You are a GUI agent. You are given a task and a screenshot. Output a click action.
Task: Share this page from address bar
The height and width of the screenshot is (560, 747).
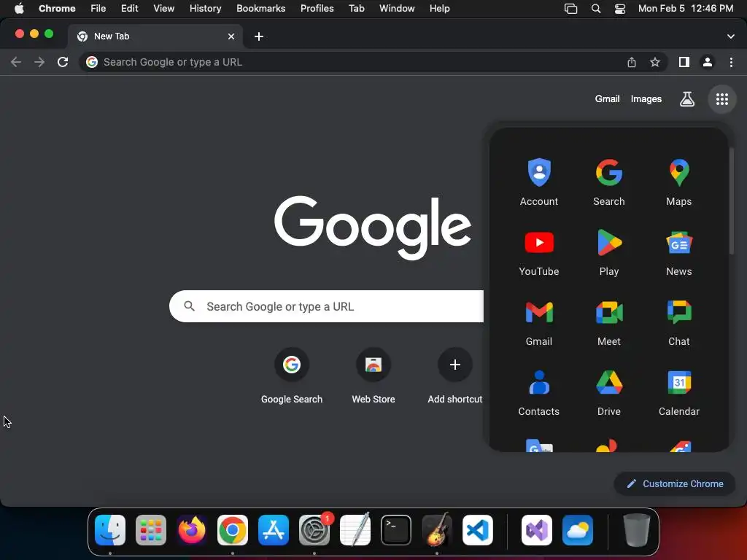pyautogui.click(x=632, y=62)
